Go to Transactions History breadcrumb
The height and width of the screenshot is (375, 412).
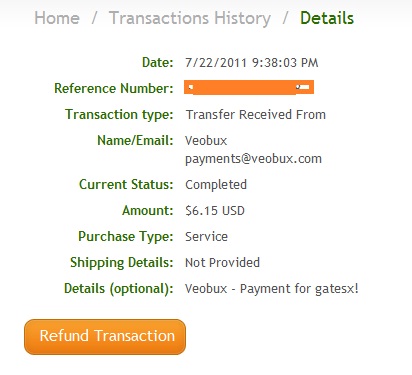(x=190, y=18)
